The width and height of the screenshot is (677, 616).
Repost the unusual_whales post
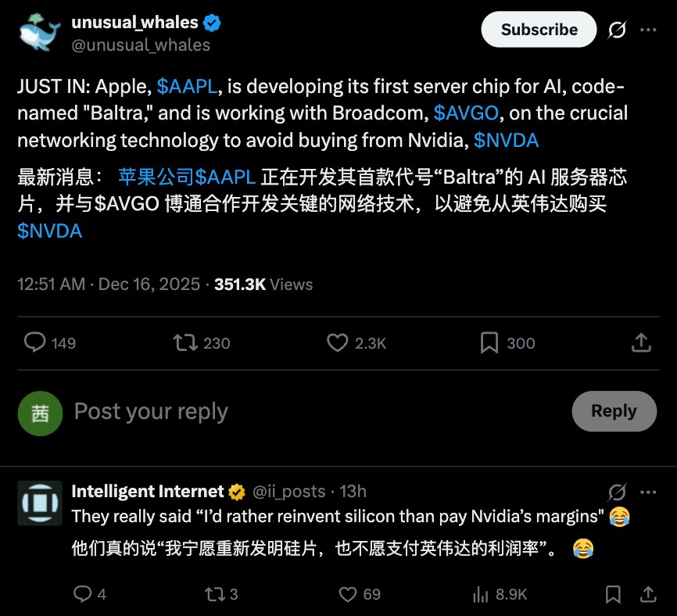[184, 342]
